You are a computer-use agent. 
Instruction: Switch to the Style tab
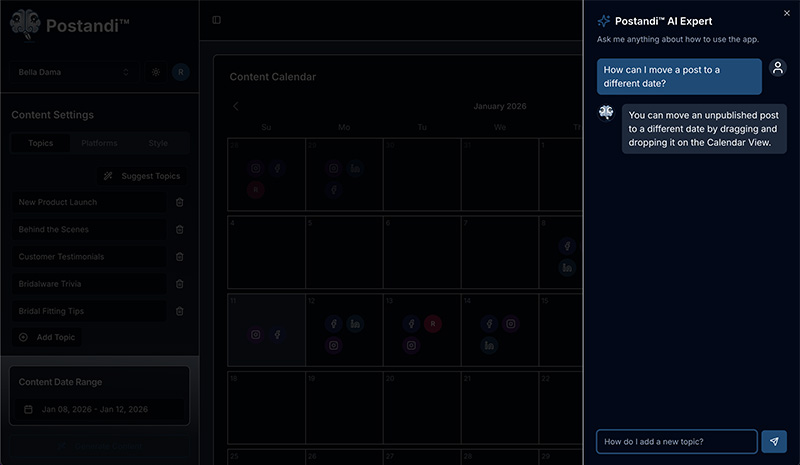[158, 143]
